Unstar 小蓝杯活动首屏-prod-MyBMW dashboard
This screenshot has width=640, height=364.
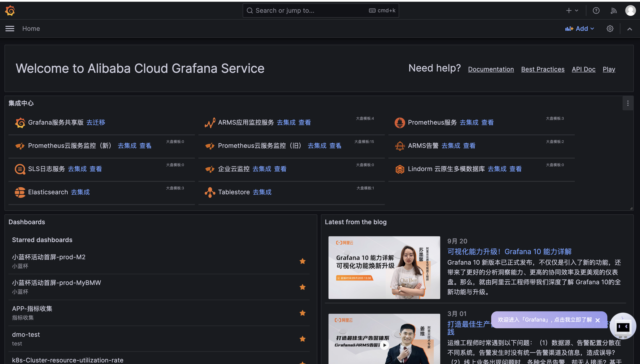[x=302, y=287]
